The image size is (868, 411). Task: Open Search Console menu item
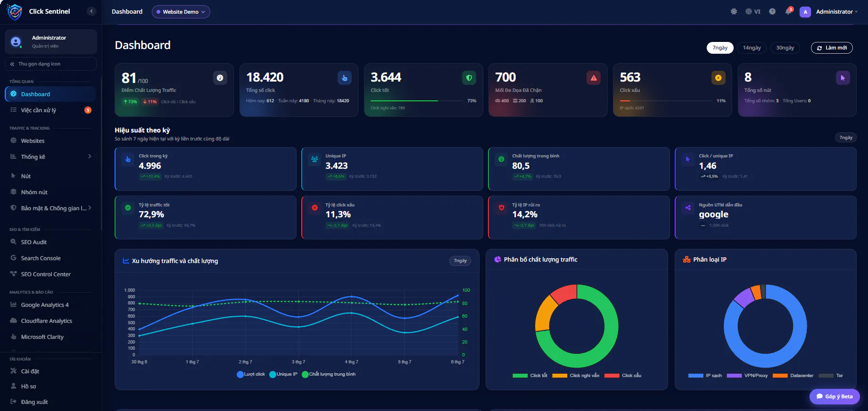[51, 258]
